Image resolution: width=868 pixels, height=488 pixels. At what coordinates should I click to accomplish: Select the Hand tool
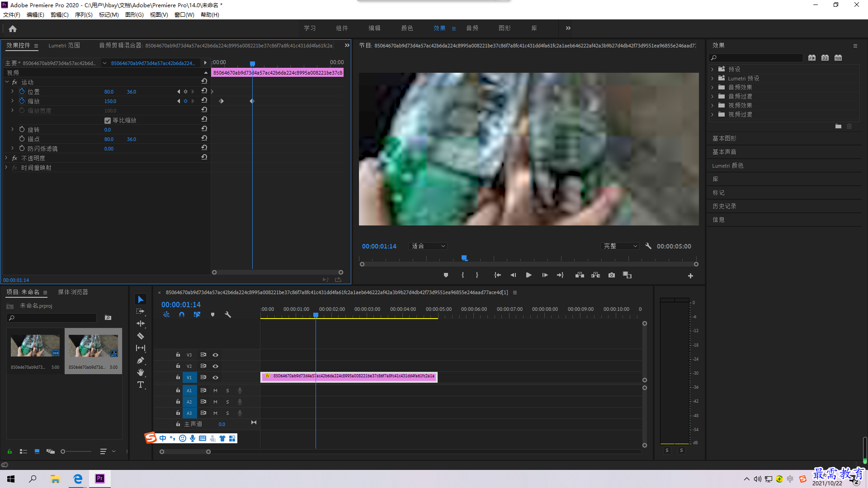(141, 372)
